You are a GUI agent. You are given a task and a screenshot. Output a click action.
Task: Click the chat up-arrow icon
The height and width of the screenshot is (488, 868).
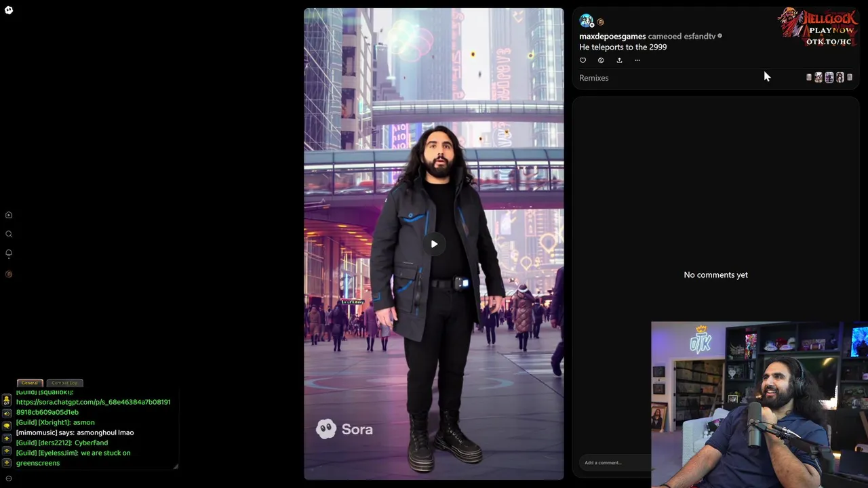point(7,439)
